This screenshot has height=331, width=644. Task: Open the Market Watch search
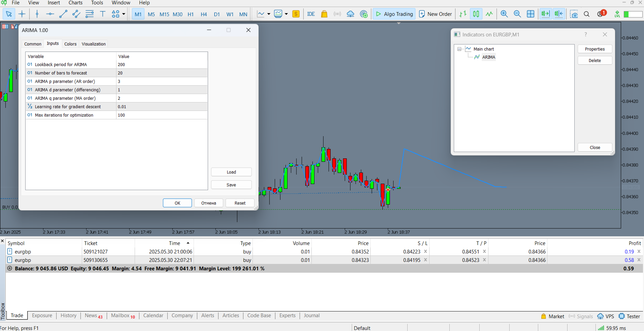click(587, 14)
